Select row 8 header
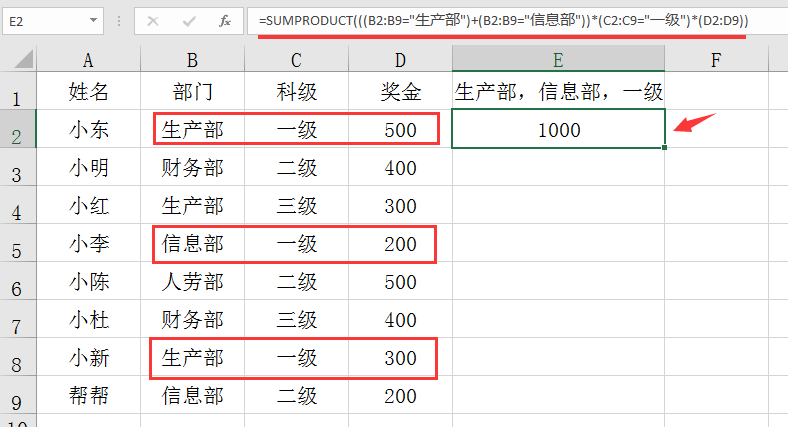This screenshot has height=427, width=788. coord(18,357)
